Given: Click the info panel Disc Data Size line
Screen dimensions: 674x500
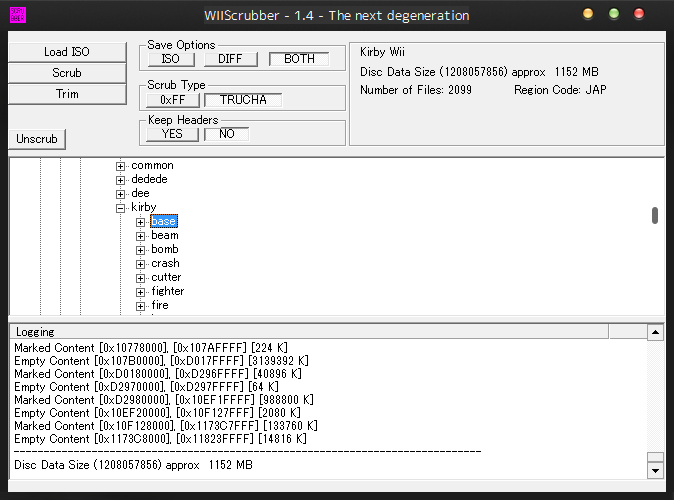Looking at the screenshot, I should [x=479, y=72].
